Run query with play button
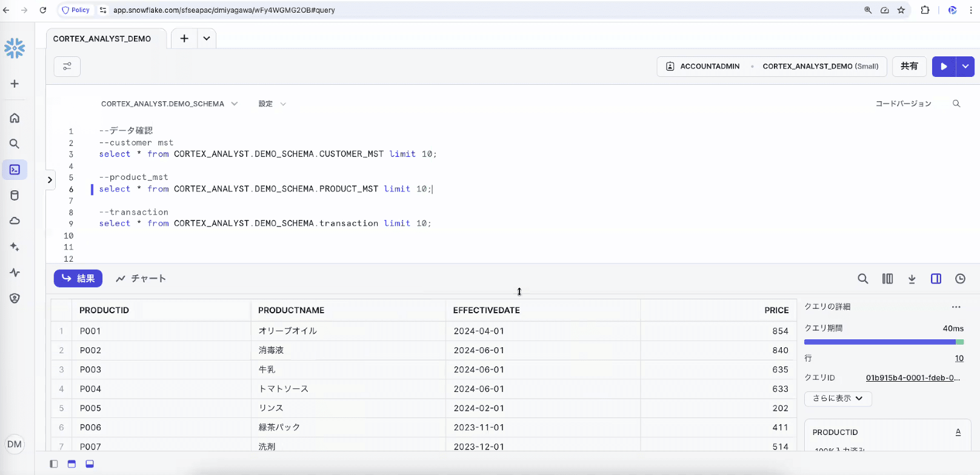This screenshot has height=475, width=980. (x=944, y=66)
